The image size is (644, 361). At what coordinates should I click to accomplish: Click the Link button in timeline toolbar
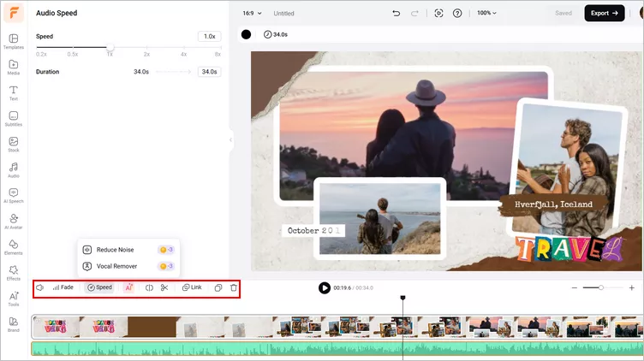(192, 287)
